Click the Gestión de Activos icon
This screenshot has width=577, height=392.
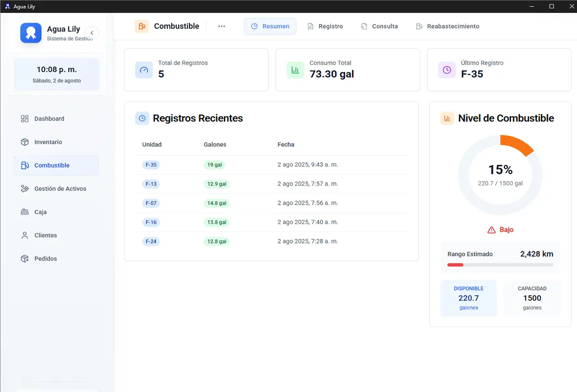coord(25,189)
